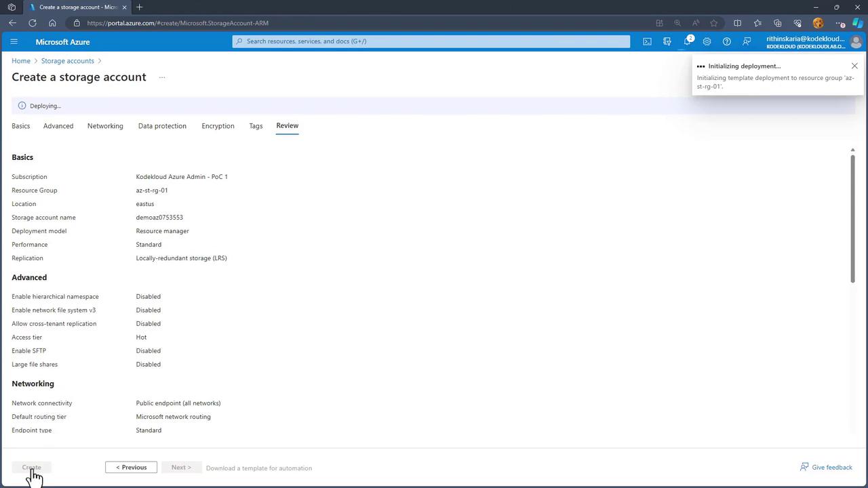Open the account avatar menu
The width and height of the screenshot is (868, 488).
click(856, 41)
